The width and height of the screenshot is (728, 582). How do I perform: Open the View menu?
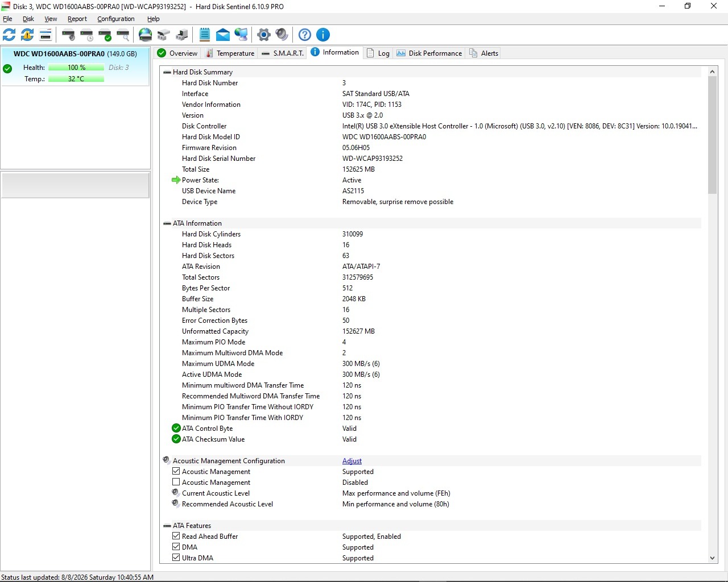(51, 19)
